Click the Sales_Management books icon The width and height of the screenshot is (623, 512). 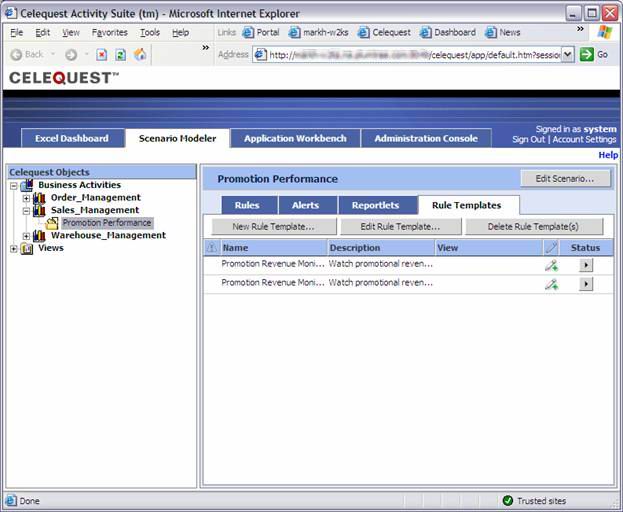tap(39, 210)
